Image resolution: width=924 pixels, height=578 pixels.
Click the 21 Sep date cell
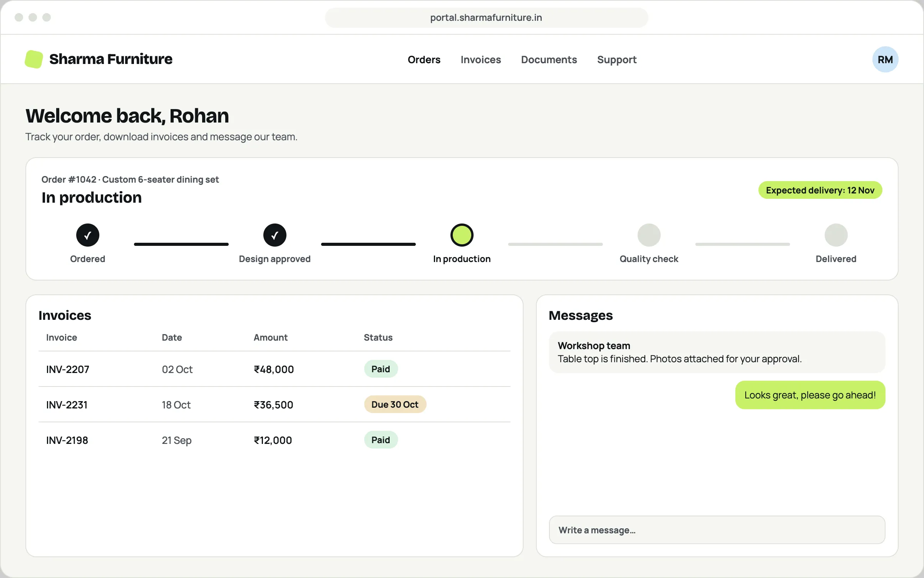tap(177, 440)
